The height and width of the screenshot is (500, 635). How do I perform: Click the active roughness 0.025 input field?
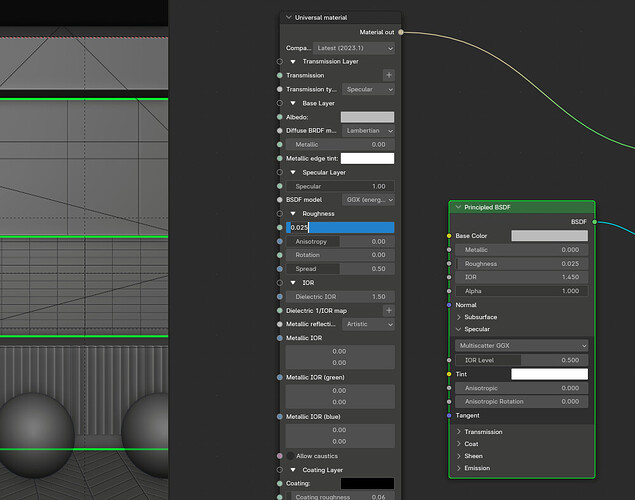pos(340,228)
